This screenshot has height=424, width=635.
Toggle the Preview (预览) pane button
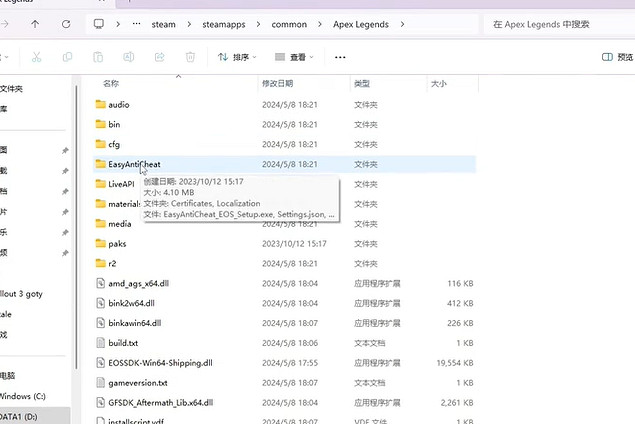pyautogui.click(x=618, y=57)
